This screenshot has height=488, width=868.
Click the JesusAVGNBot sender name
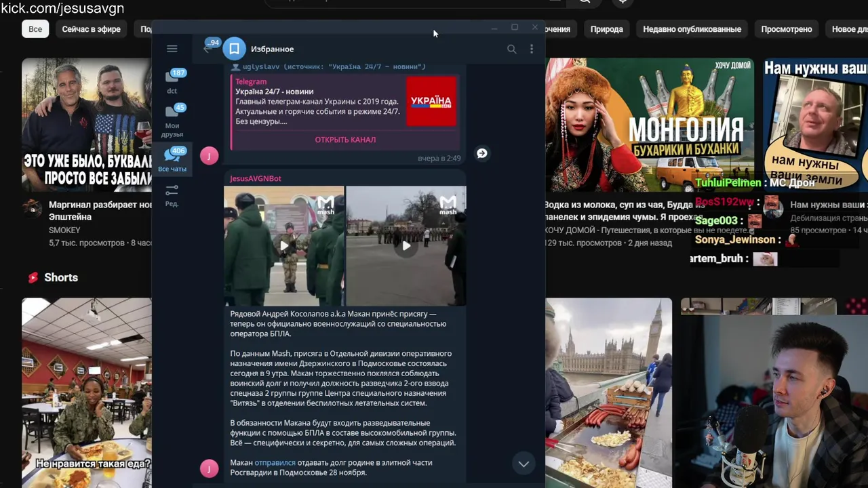256,178
